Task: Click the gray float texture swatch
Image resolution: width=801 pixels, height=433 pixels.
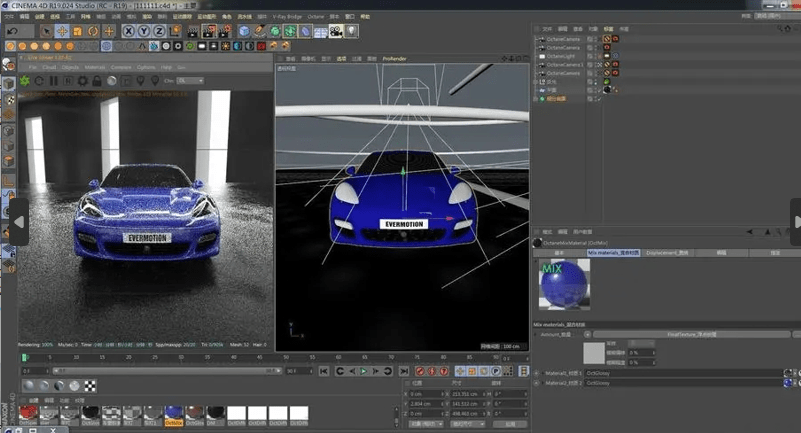Action: point(594,353)
